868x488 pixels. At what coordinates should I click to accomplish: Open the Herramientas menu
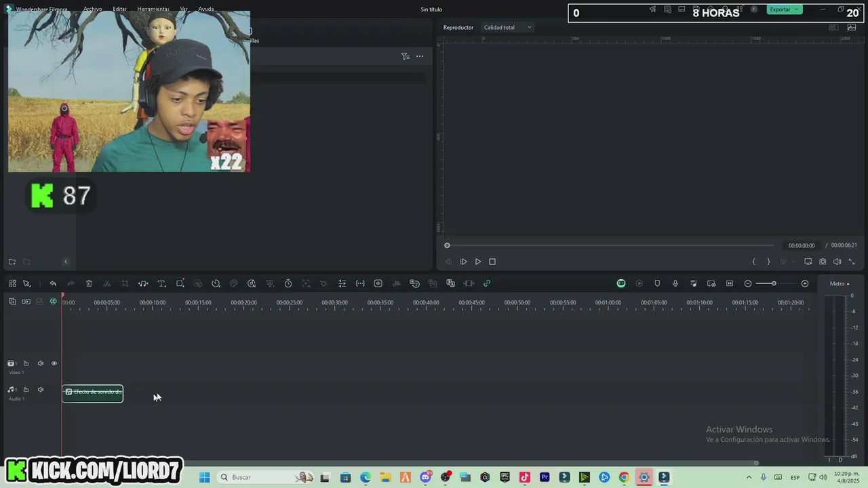click(153, 9)
